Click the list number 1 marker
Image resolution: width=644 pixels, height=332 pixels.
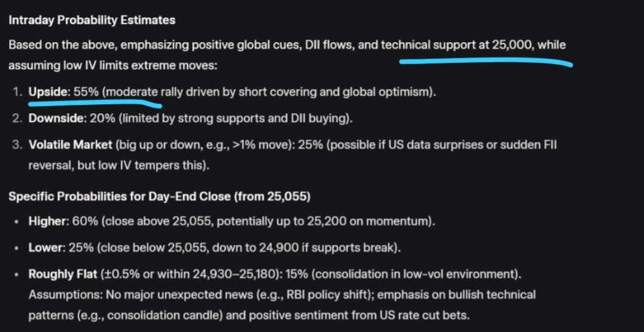tap(16, 92)
